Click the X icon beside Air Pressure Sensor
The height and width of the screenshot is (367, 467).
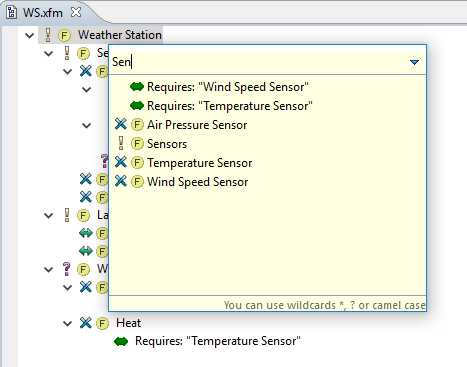click(x=120, y=124)
